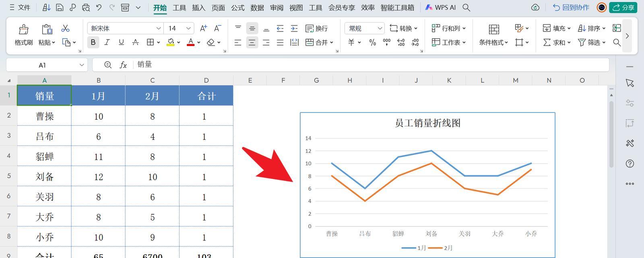Click the Align Top icon

pyautogui.click(x=238, y=28)
